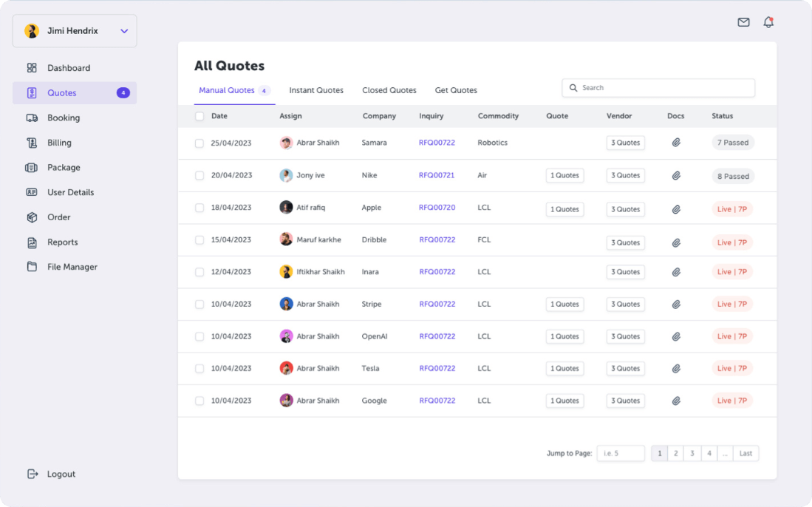Click the Logout icon in sidebar
Viewport: 812px width, 507px height.
(x=32, y=474)
